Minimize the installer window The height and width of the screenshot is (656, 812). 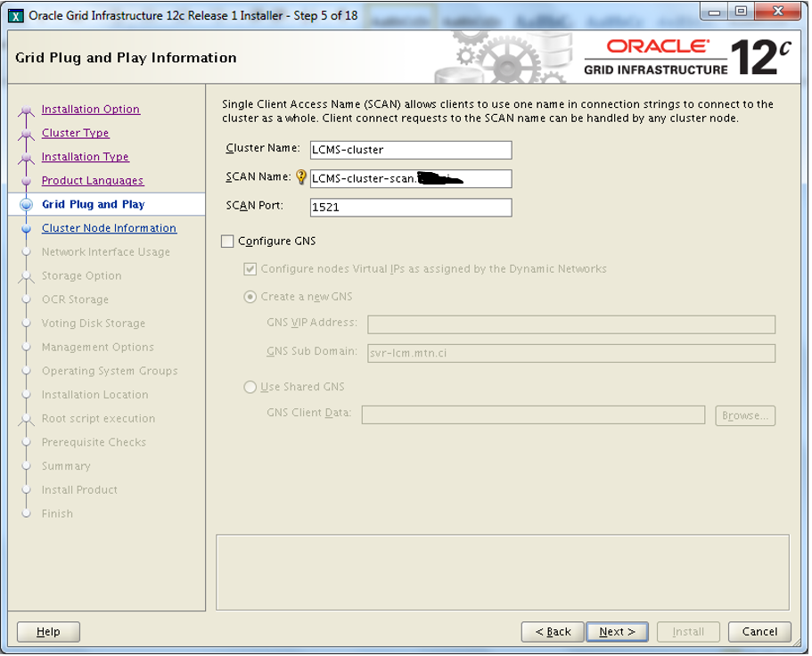click(x=715, y=12)
